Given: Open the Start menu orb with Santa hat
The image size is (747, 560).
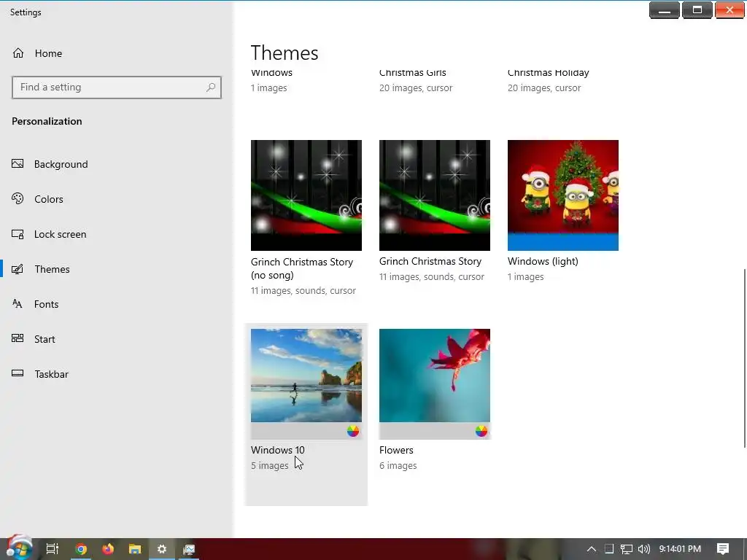Looking at the screenshot, I should 19,548.
